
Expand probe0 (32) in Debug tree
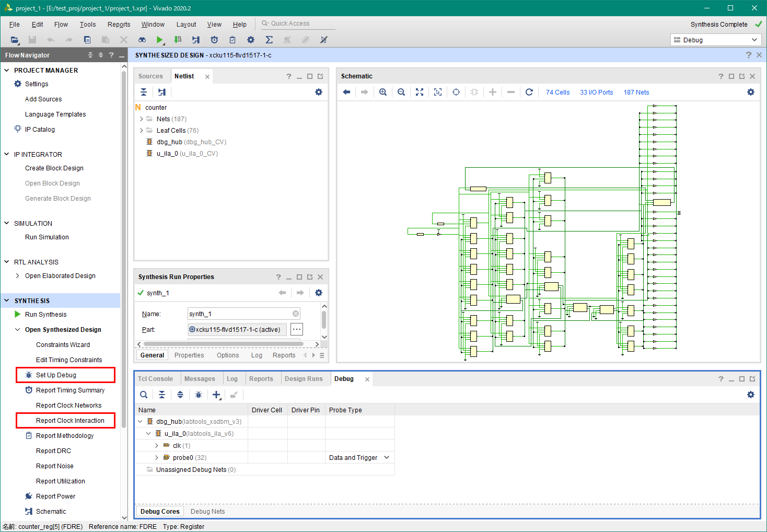[157, 458]
